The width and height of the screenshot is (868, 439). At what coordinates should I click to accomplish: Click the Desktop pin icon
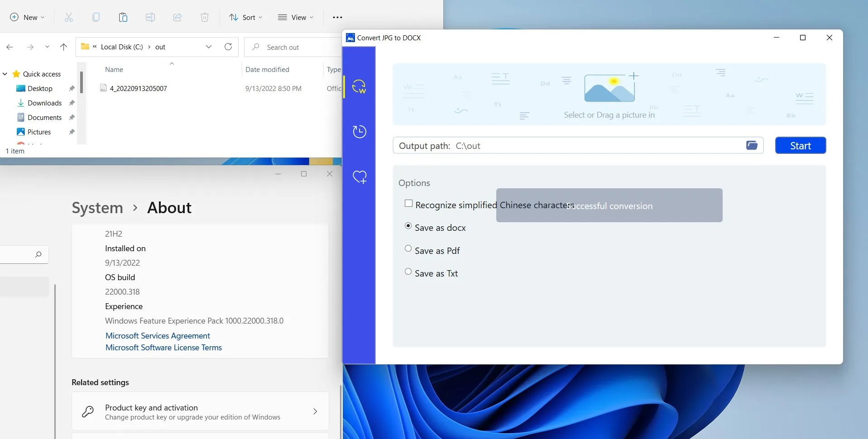pos(72,89)
